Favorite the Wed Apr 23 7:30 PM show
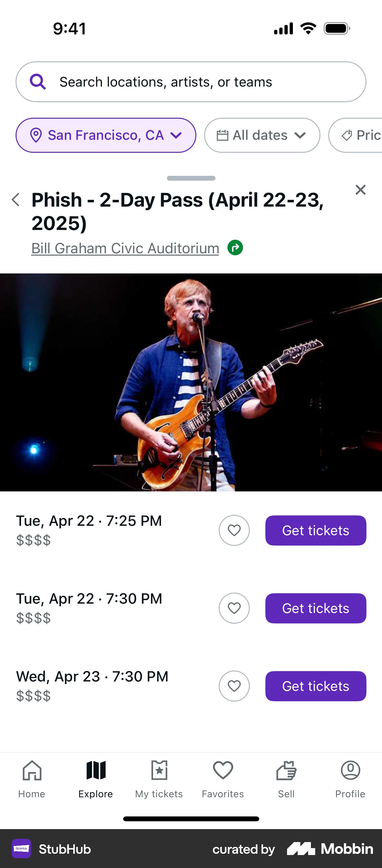 (234, 686)
